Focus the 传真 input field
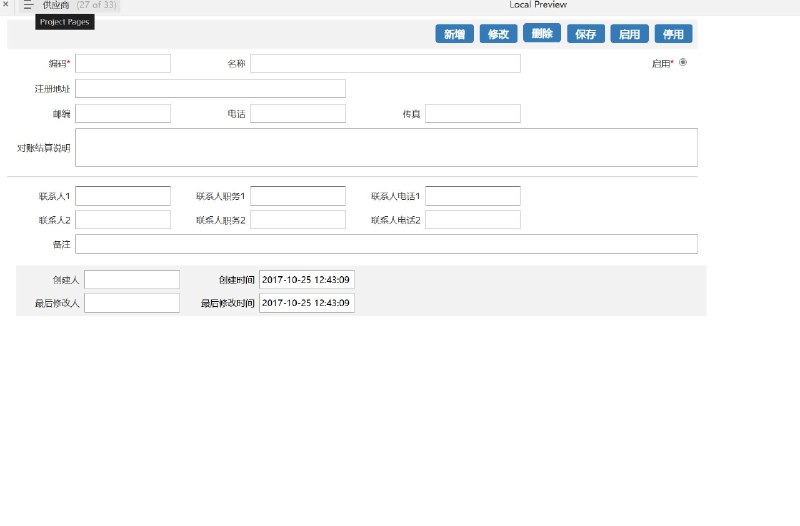800x526 pixels. 473,113
